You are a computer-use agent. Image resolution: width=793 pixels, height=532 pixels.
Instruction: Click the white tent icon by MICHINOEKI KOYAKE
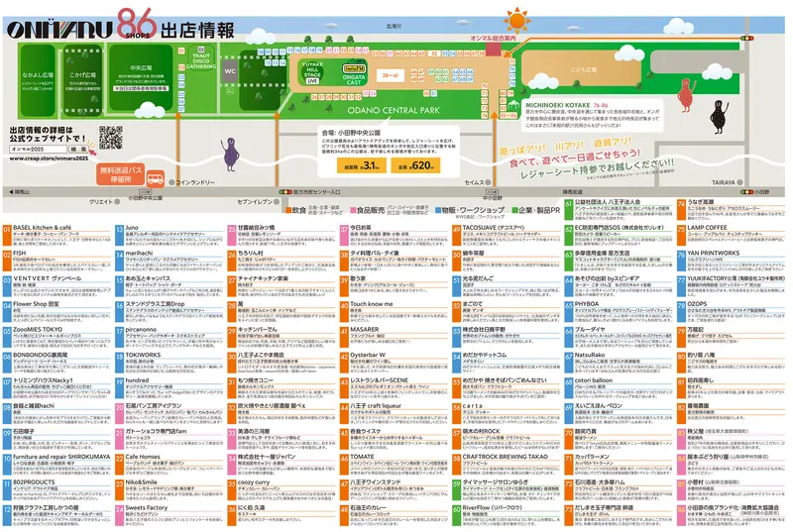514,106
